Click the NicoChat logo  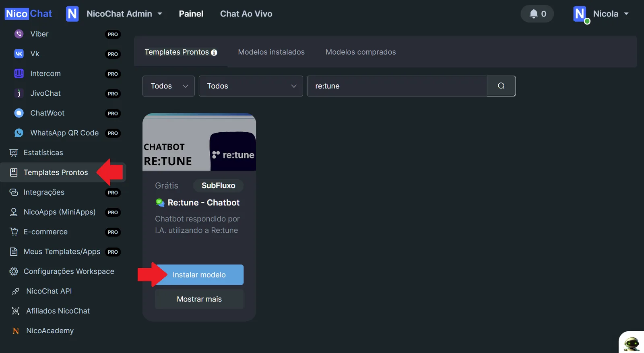tap(29, 14)
